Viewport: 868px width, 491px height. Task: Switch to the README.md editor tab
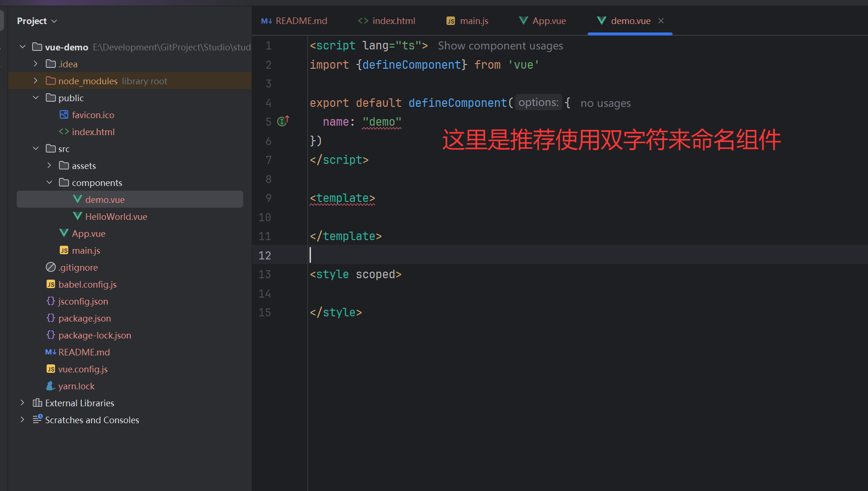coord(294,21)
